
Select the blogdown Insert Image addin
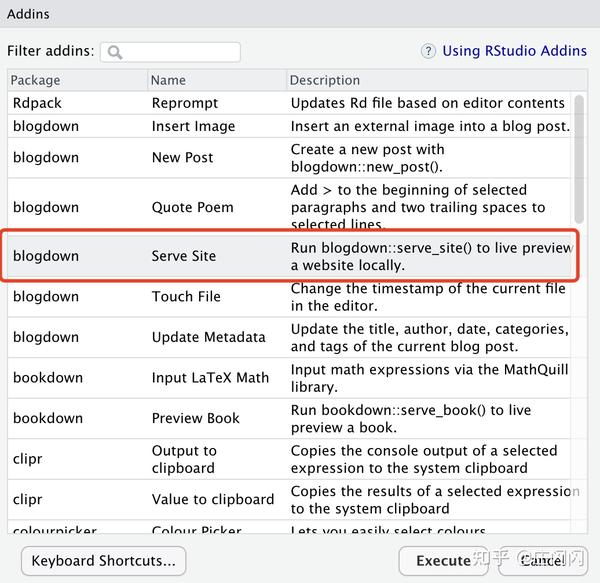pyautogui.click(x=290, y=127)
